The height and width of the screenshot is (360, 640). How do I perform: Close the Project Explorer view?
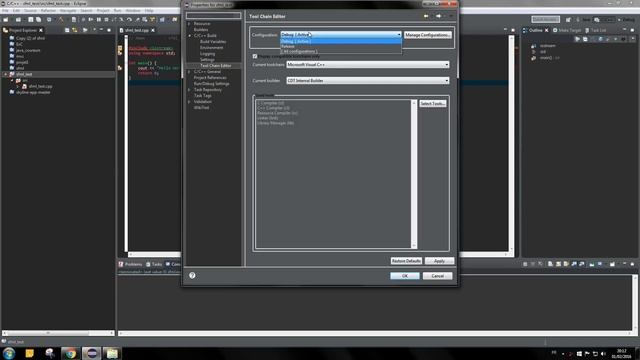[x=41, y=30]
